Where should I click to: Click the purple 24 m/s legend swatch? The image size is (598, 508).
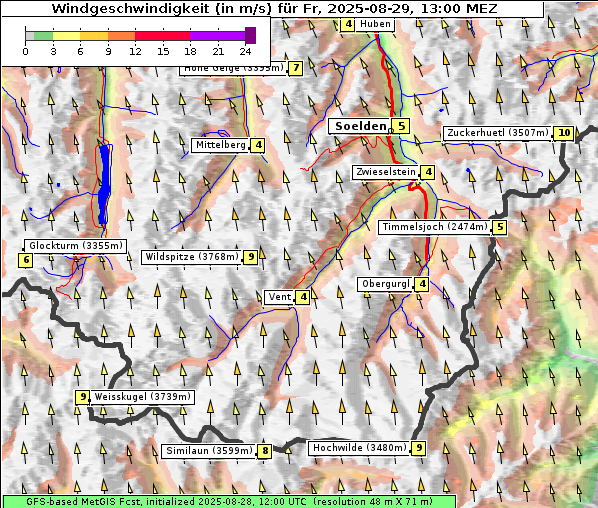[x=250, y=35]
